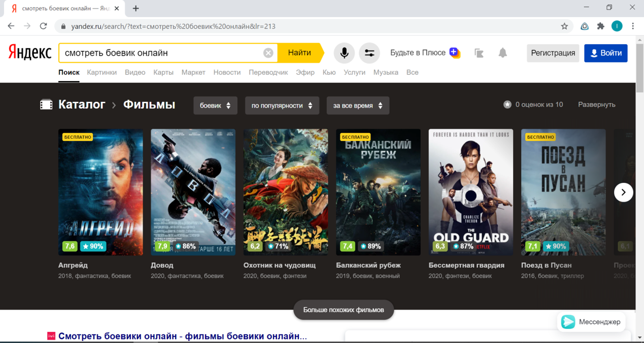Switch to the Маркет tab
Screen dimensions: 644x343
coord(193,72)
